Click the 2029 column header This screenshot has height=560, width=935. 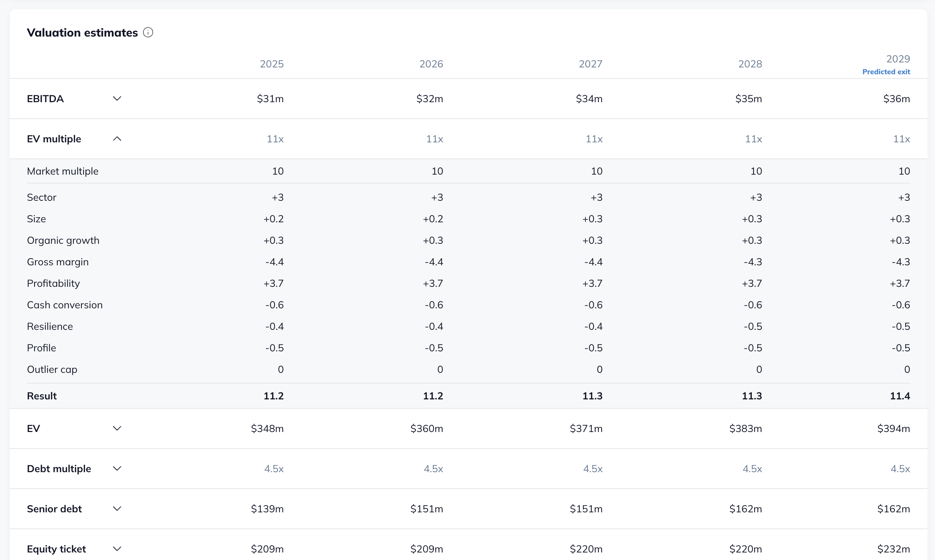tap(898, 59)
